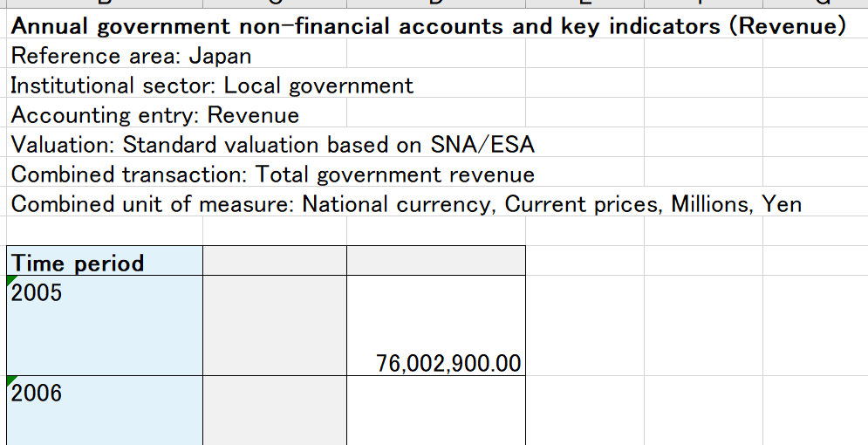Select the gray cell right of "Time period"

click(x=274, y=262)
